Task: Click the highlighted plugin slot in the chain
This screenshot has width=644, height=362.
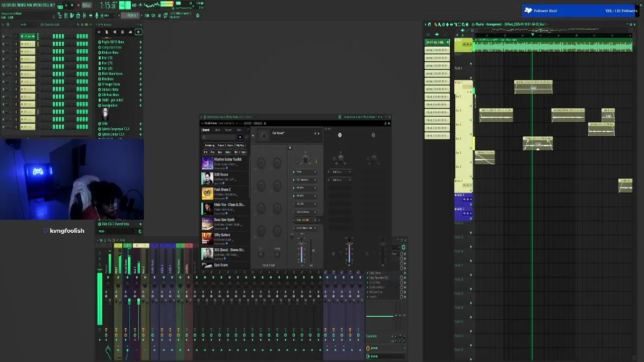Action: 305,220
